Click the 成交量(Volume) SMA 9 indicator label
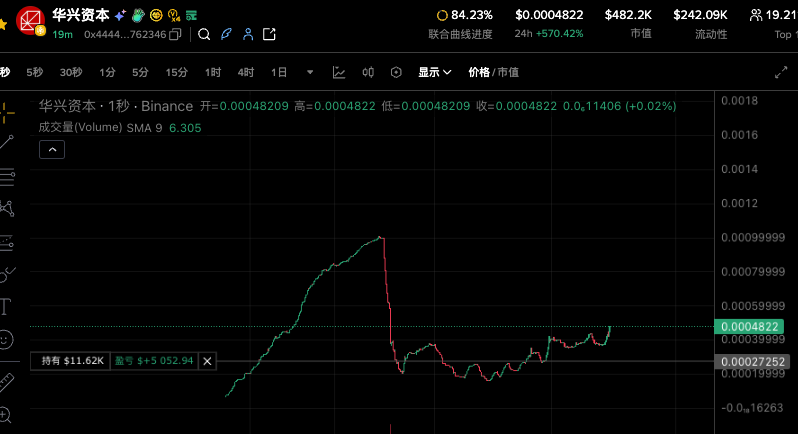Image resolution: width=798 pixels, height=434 pixels. 100,127
